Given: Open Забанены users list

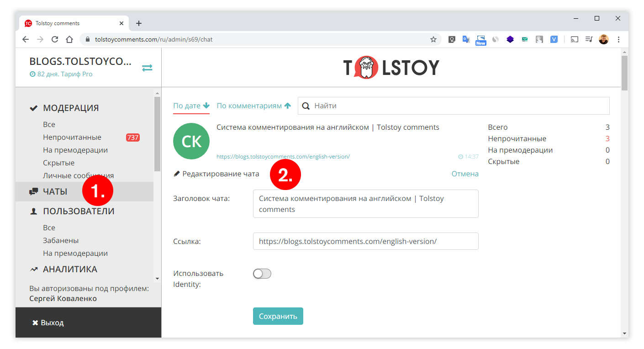Looking at the screenshot, I should pyautogui.click(x=61, y=240).
